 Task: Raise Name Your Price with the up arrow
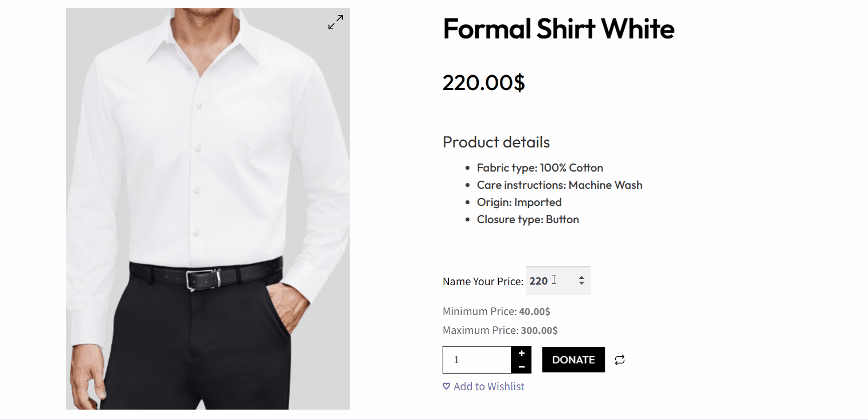581,278
